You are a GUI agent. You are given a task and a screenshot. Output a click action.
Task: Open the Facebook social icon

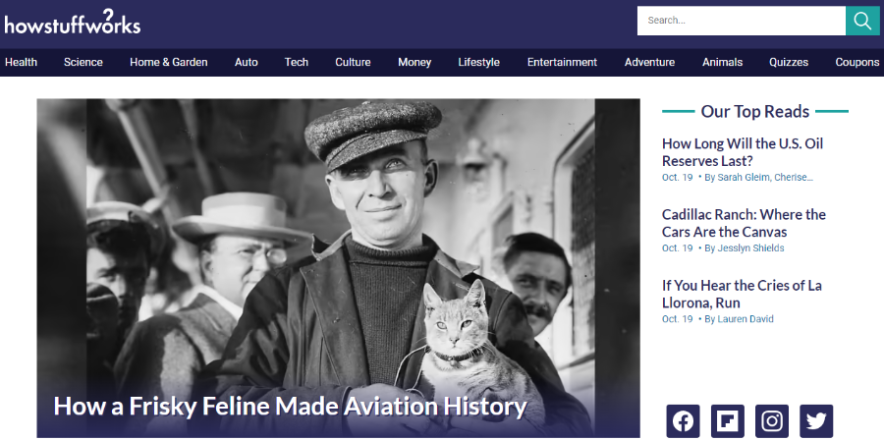point(683,421)
